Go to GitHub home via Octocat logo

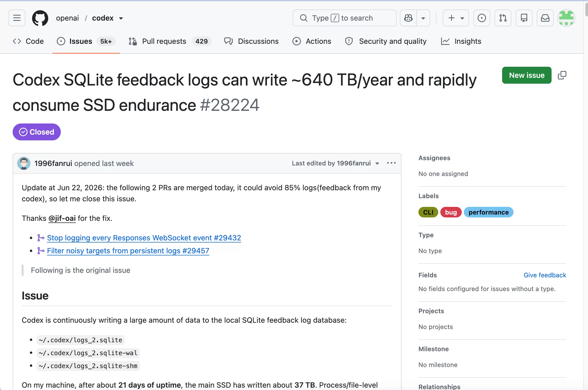tap(40, 18)
